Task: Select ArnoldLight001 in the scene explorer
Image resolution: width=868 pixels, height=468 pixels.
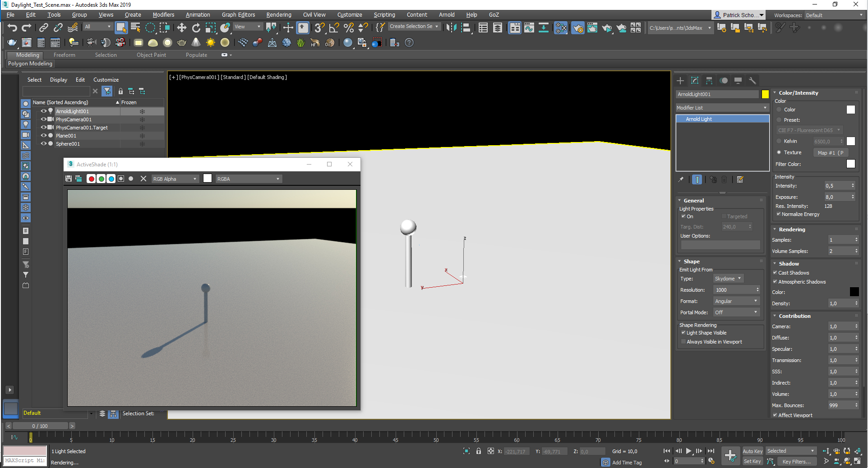Action: coord(72,111)
